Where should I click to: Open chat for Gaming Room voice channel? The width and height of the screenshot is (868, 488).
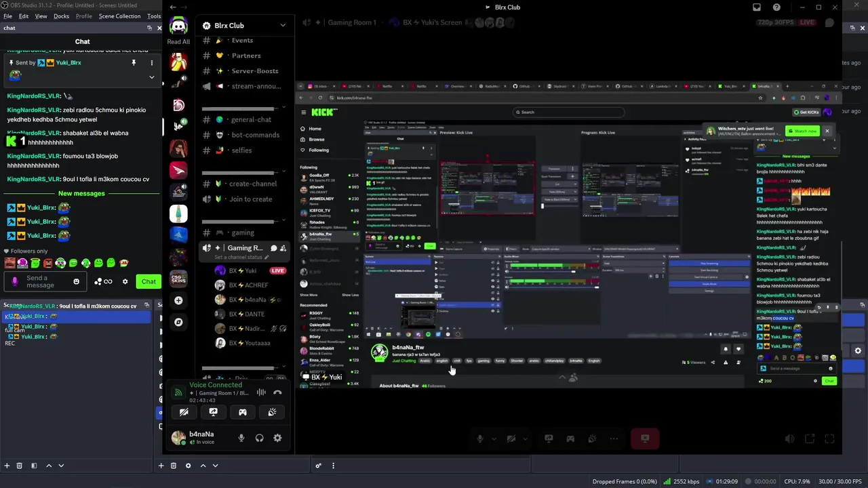(x=273, y=248)
